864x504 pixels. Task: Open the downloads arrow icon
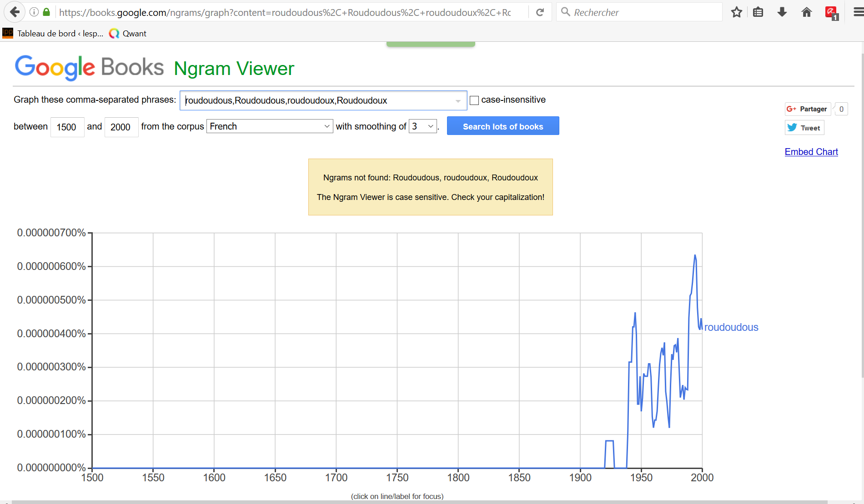click(x=782, y=12)
